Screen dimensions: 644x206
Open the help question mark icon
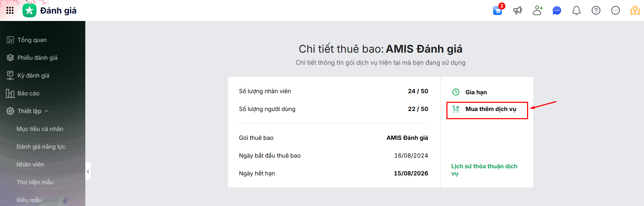[x=596, y=10]
